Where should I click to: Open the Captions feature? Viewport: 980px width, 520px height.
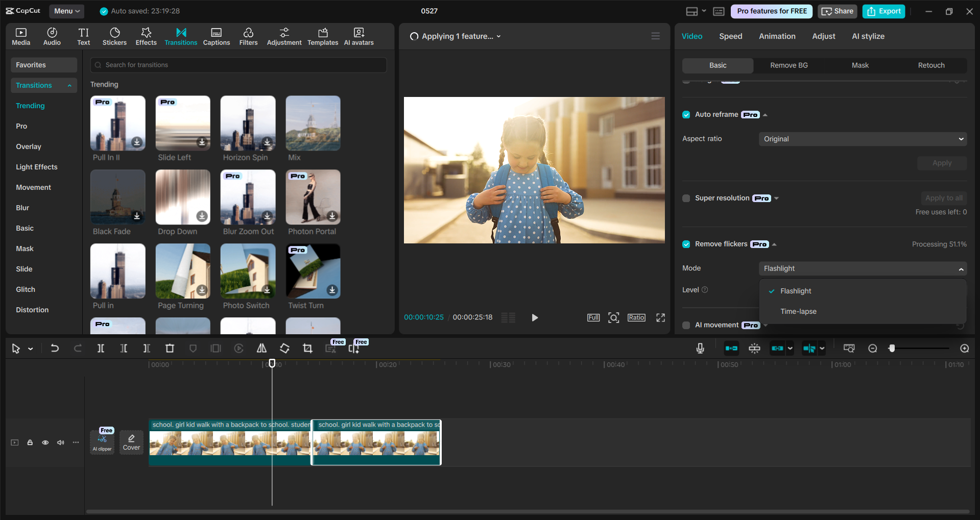[x=216, y=36]
